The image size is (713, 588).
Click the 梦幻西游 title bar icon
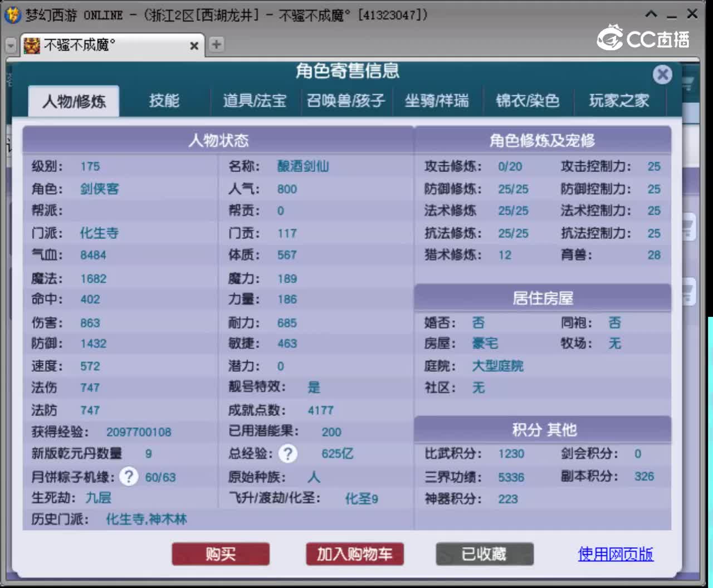pyautogui.click(x=12, y=14)
